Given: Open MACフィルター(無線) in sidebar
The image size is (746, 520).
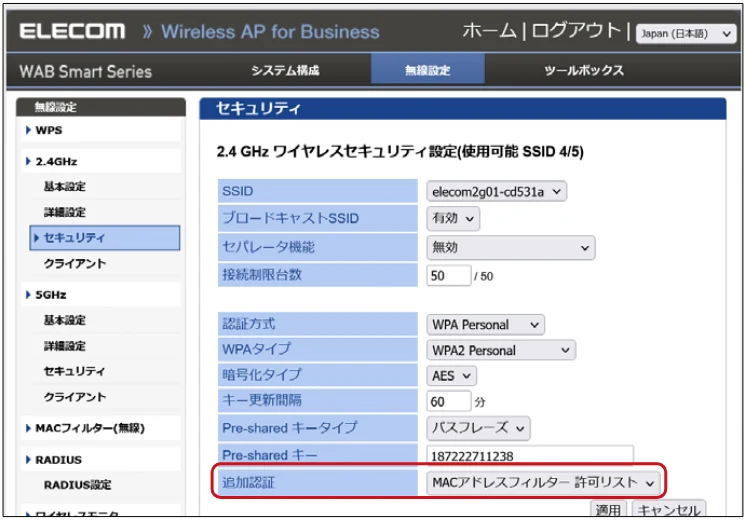Looking at the screenshot, I should tap(89, 428).
